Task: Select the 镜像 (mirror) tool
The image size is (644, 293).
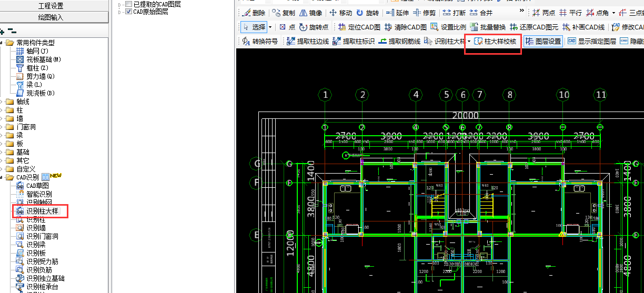Action: point(311,13)
